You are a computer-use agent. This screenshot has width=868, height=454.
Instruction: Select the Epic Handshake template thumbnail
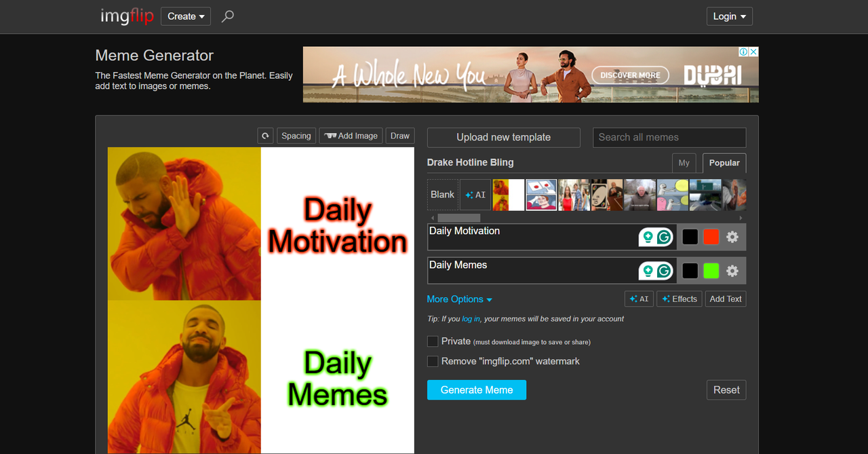point(734,195)
